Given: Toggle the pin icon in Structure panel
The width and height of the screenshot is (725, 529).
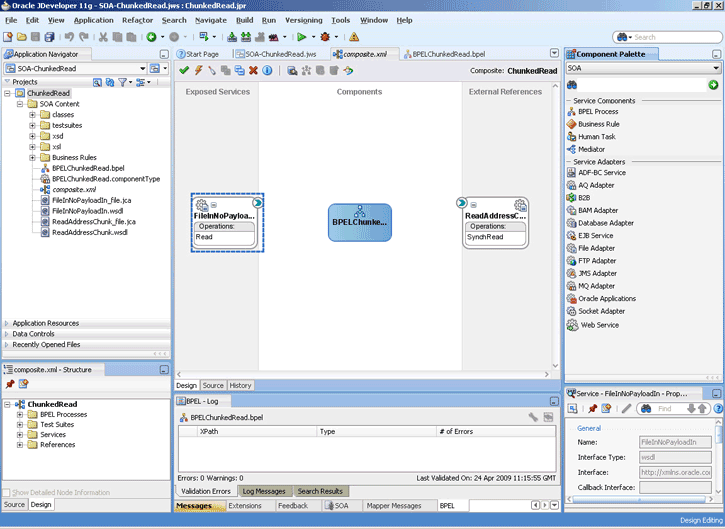Looking at the screenshot, I should (x=10, y=384).
